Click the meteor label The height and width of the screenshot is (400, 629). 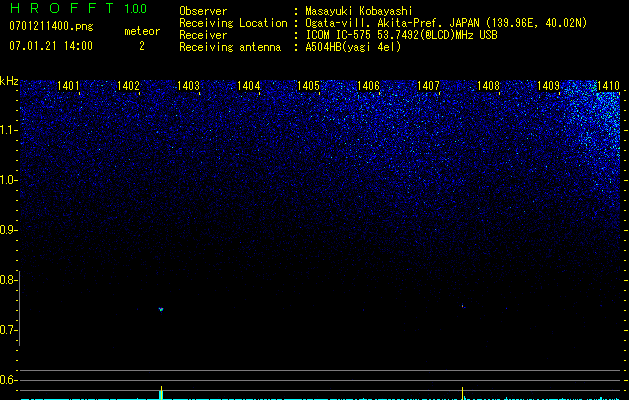142,31
